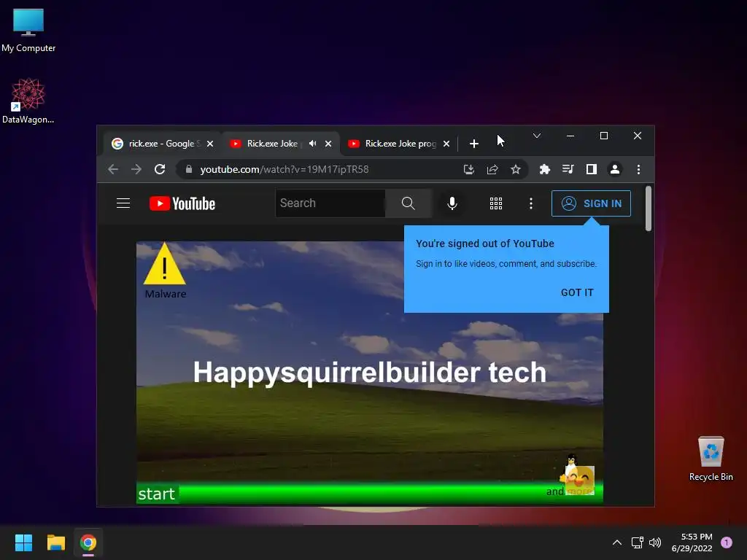
Task: Bookmark this tab with the star
Action: point(516,169)
